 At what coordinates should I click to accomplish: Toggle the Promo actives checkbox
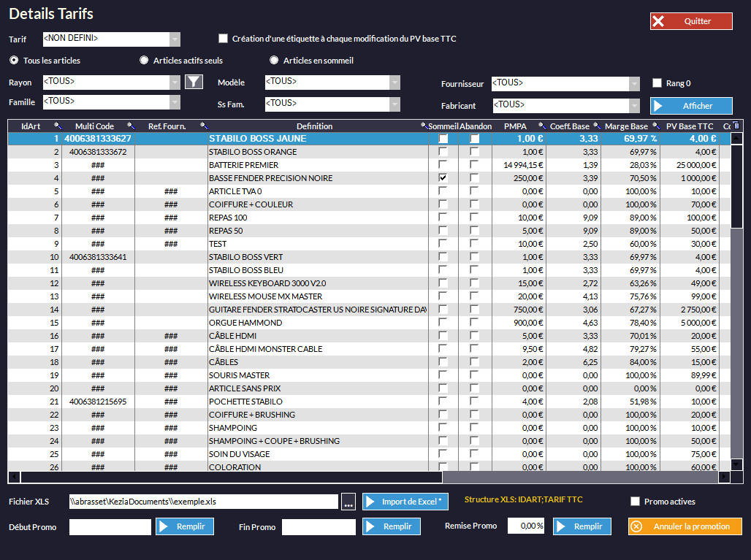click(635, 502)
